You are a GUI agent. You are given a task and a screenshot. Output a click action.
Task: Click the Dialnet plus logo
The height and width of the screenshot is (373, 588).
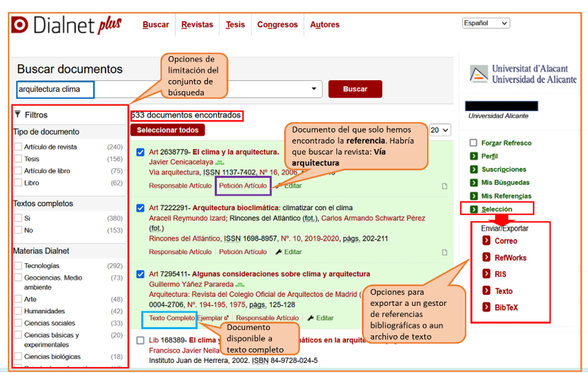[66, 25]
